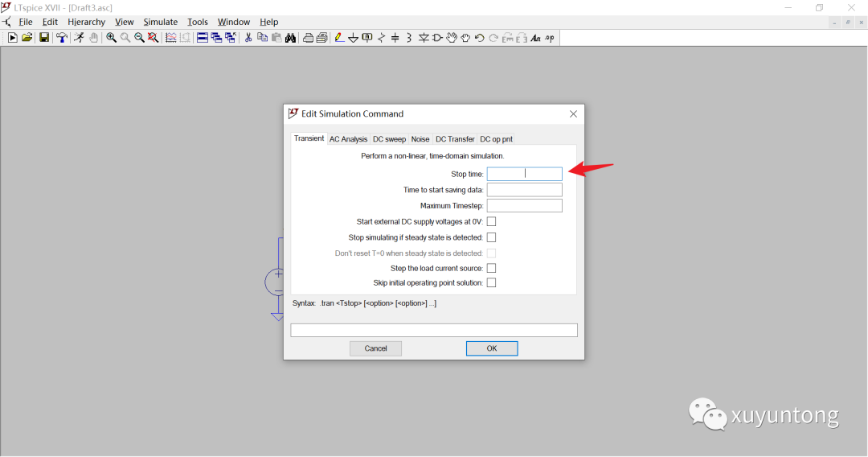Enable Start external DC supply voltages at 0V
The height and width of the screenshot is (457, 868).
click(x=492, y=221)
